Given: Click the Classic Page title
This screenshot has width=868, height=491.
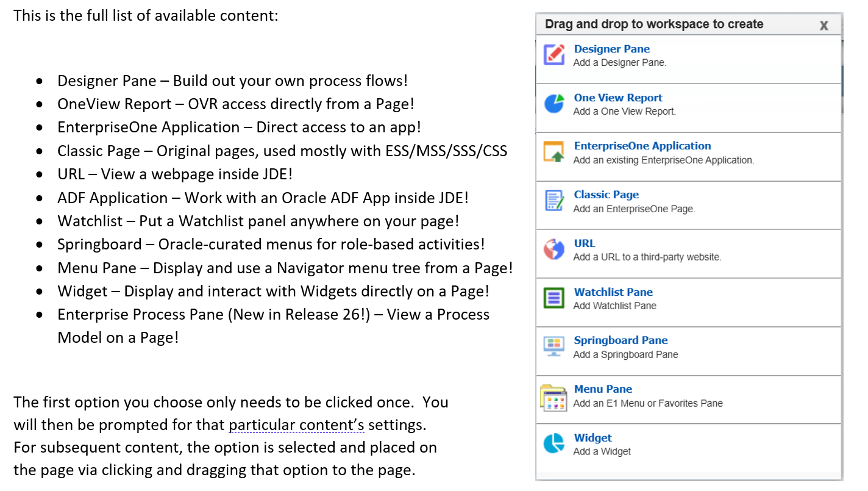Looking at the screenshot, I should click(606, 195).
